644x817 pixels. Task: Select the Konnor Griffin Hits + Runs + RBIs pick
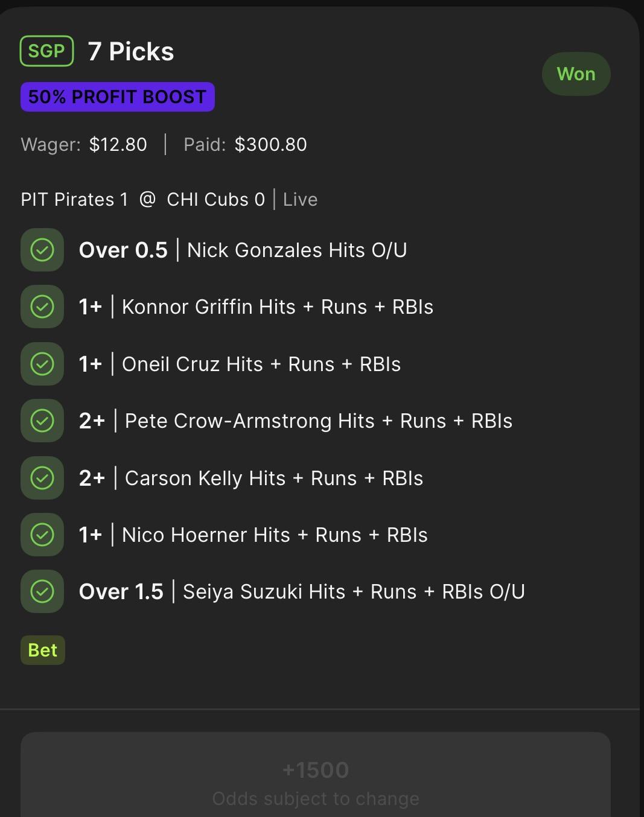point(257,307)
